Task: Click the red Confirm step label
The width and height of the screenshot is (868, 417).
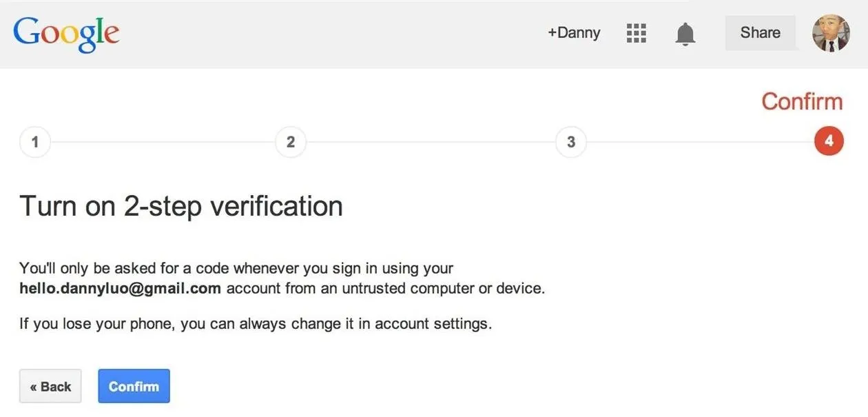Action: (x=802, y=101)
